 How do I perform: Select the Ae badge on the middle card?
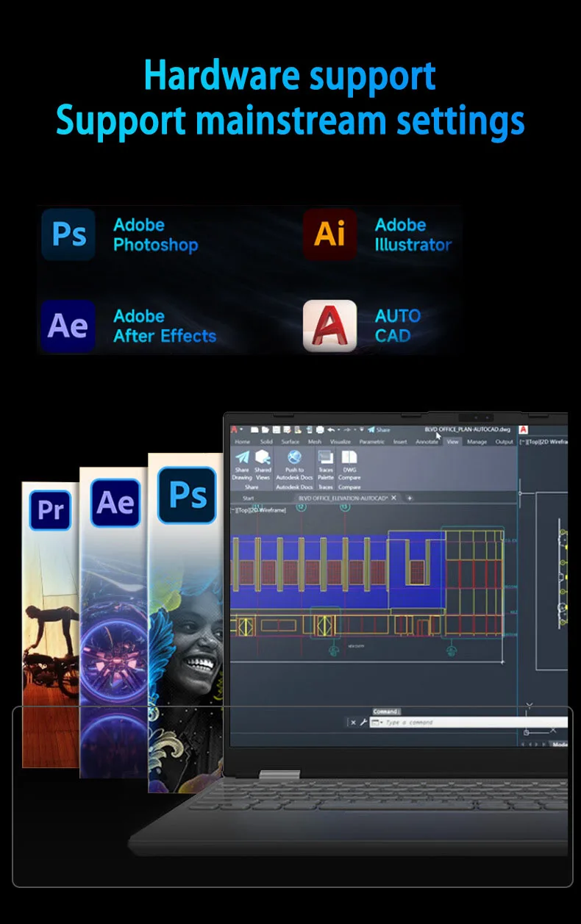click(x=115, y=503)
